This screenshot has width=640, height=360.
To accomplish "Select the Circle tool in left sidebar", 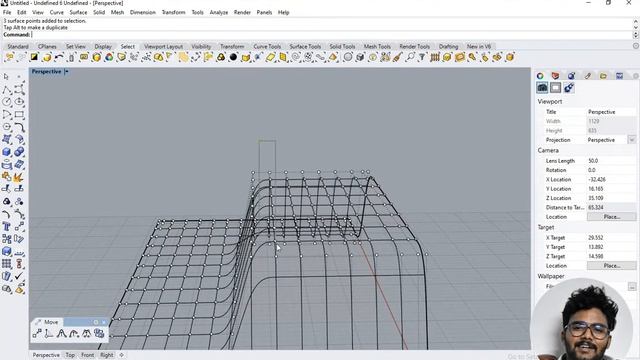I will (7, 102).
